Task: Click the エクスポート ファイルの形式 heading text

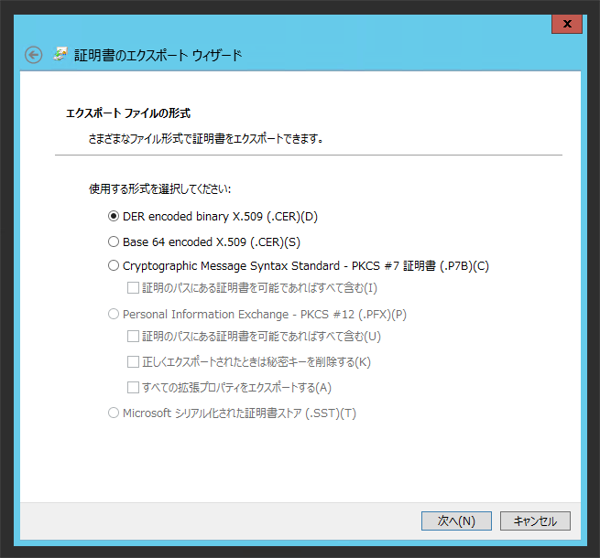Action: point(128,113)
